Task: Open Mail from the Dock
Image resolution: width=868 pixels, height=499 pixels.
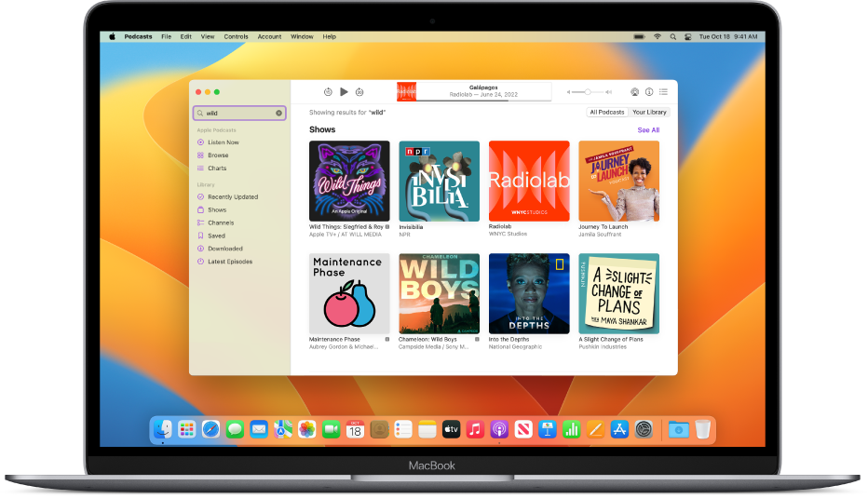Action: pyautogui.click(x=259, y=429)
